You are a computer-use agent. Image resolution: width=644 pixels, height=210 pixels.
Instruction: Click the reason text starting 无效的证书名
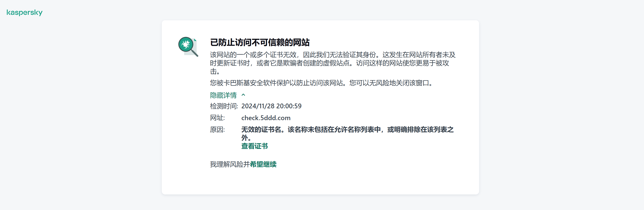click(347, 134)
